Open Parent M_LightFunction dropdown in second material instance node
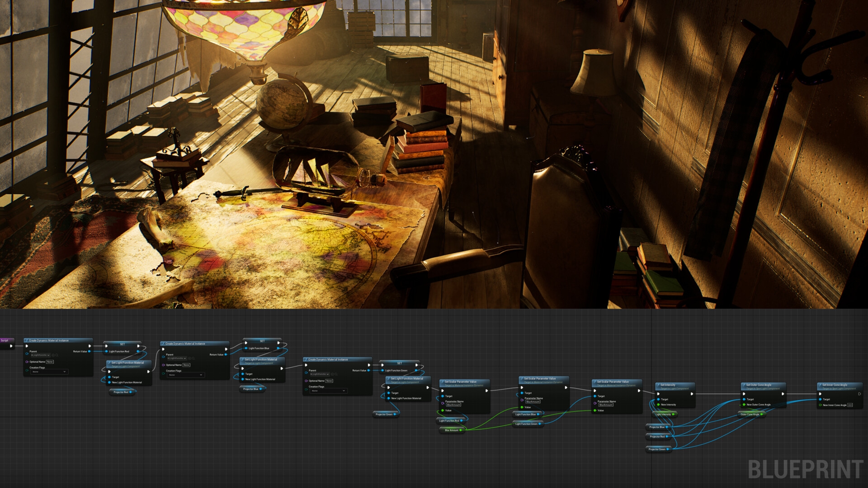This screenshot has height=488, width=868. 177,358
